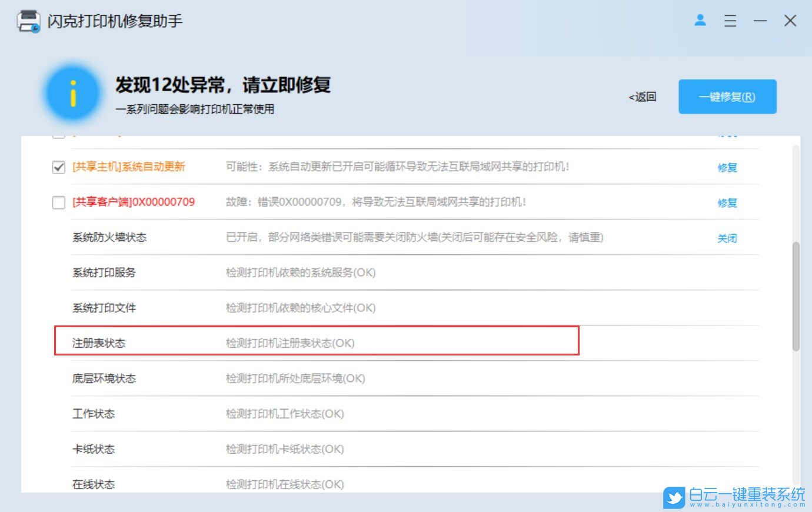This screenshot has height=512, width=812.
Task: Click 关闭 link for 系统防火墙状态 row
Action: 727,238
